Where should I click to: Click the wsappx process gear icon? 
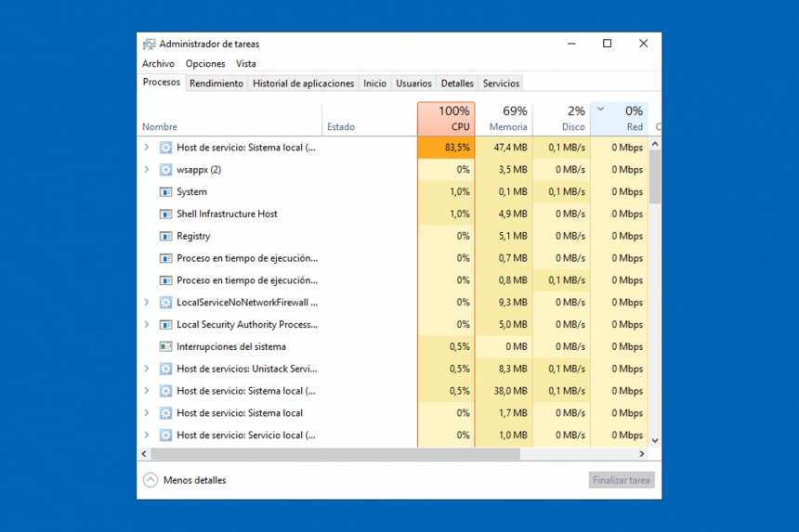point(166,170)
